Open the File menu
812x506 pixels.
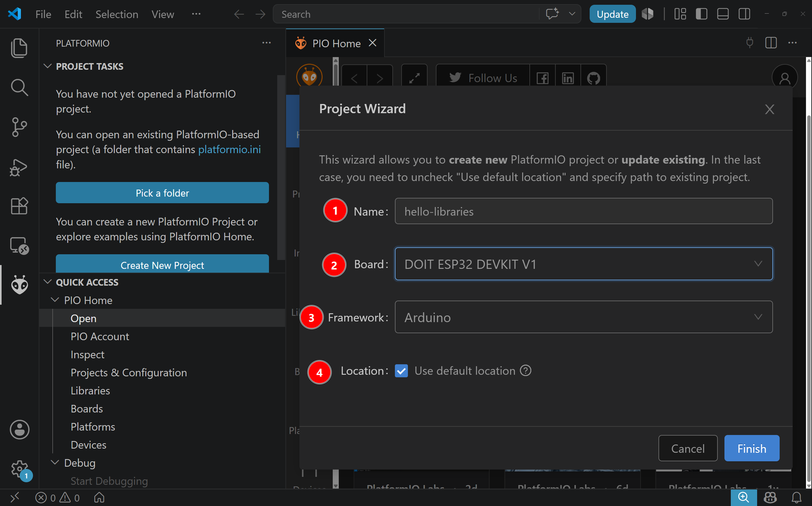[43, 14]
